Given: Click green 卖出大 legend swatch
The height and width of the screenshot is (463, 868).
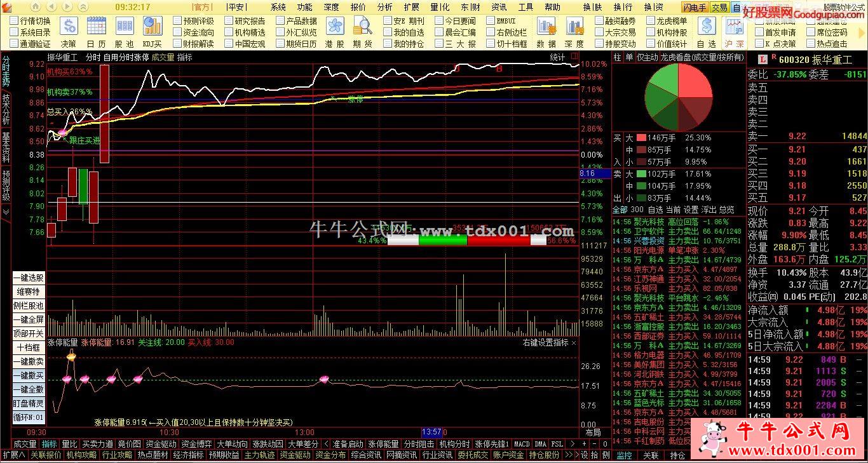Looking at the screenshot, I should click(x=641, y=173).
